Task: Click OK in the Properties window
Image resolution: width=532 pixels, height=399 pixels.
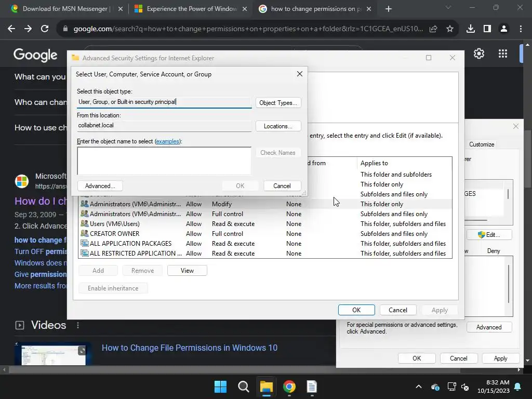Action: tap(417, 358)
